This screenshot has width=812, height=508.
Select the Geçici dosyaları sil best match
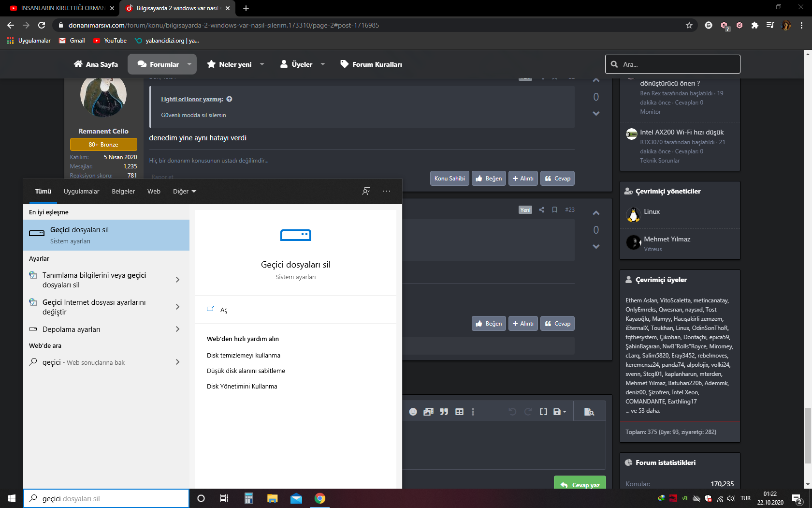[x=106, y=235]
